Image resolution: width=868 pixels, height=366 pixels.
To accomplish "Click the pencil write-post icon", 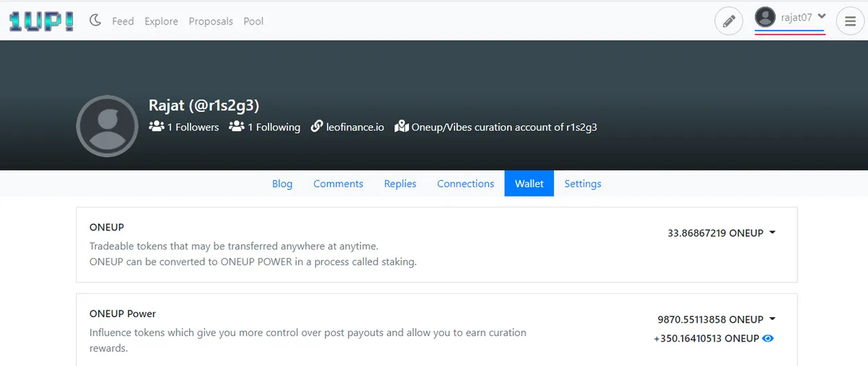I will tap(729, 21).
